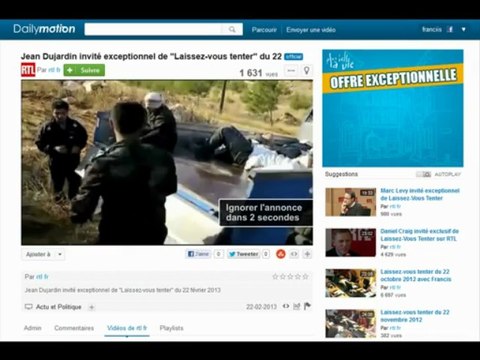Click the flag report icon
Screen dimensions: 480x360
307,306
